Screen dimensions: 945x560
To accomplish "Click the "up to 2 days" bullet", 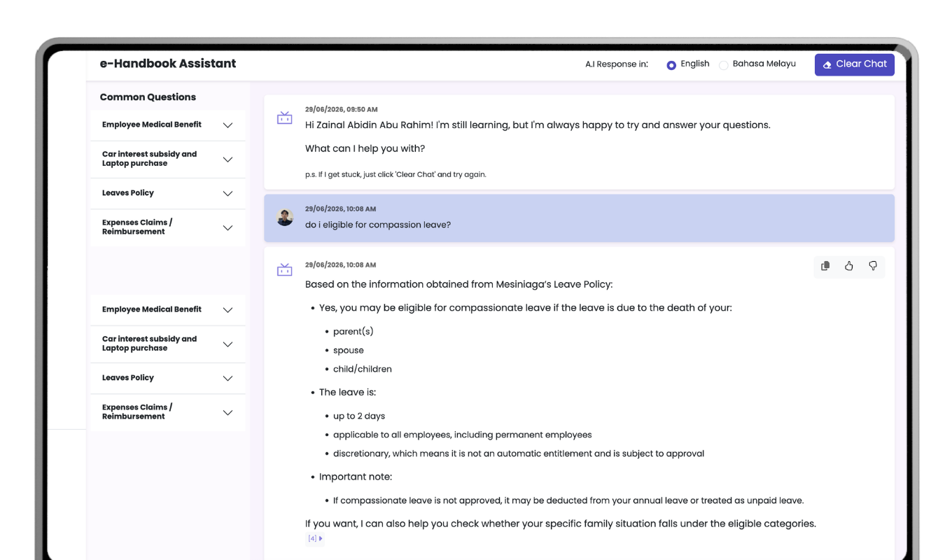I will pos(359,416).
